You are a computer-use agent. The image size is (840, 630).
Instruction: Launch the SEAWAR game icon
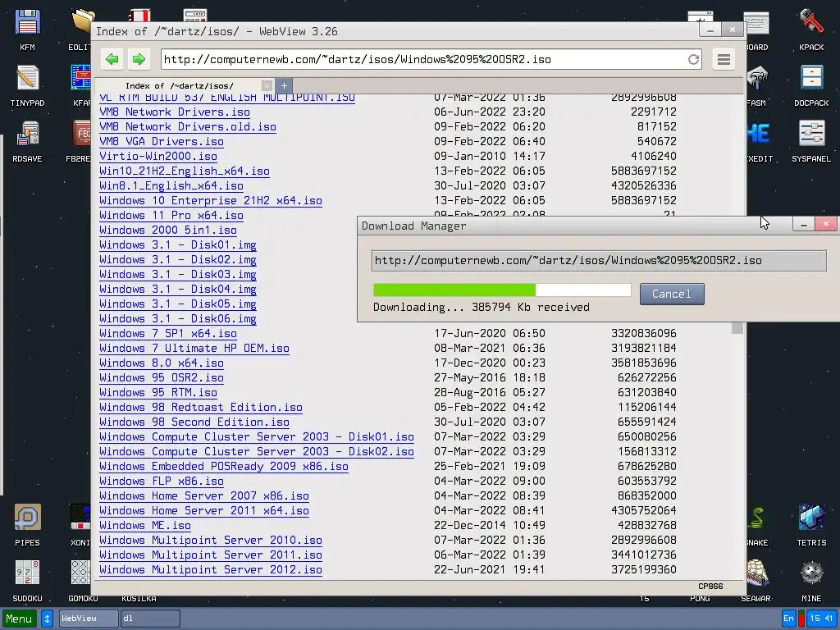[x=756, y=581]
